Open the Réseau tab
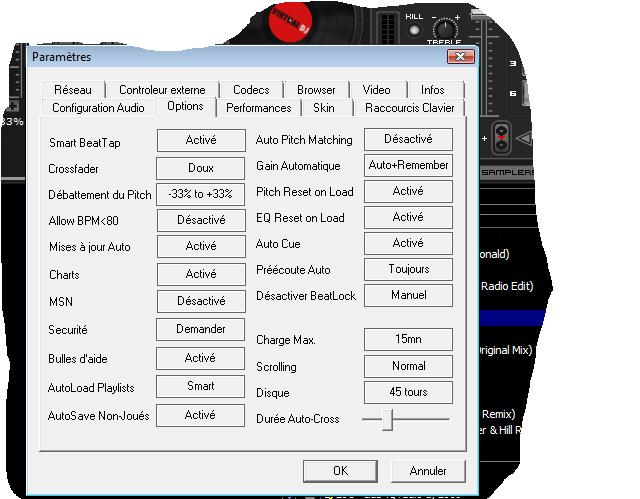Viewport: 640px width, 499px height. tap(73, 90)
